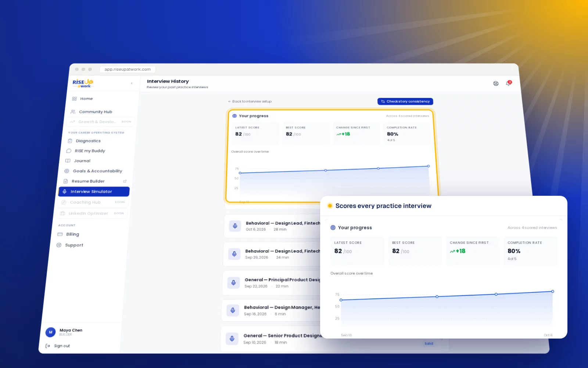This screenshot has height=368, width=588.
Task: Click the Home grid icon
Action: coord(74,99)
